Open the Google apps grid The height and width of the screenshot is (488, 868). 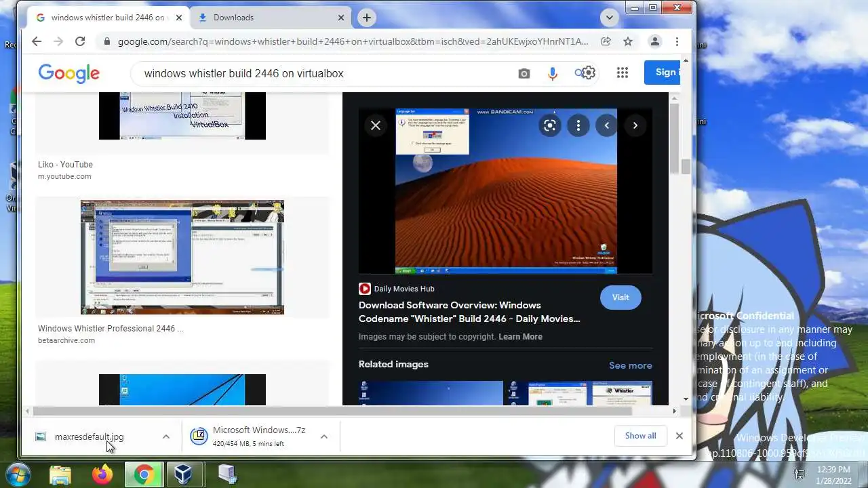623,73
